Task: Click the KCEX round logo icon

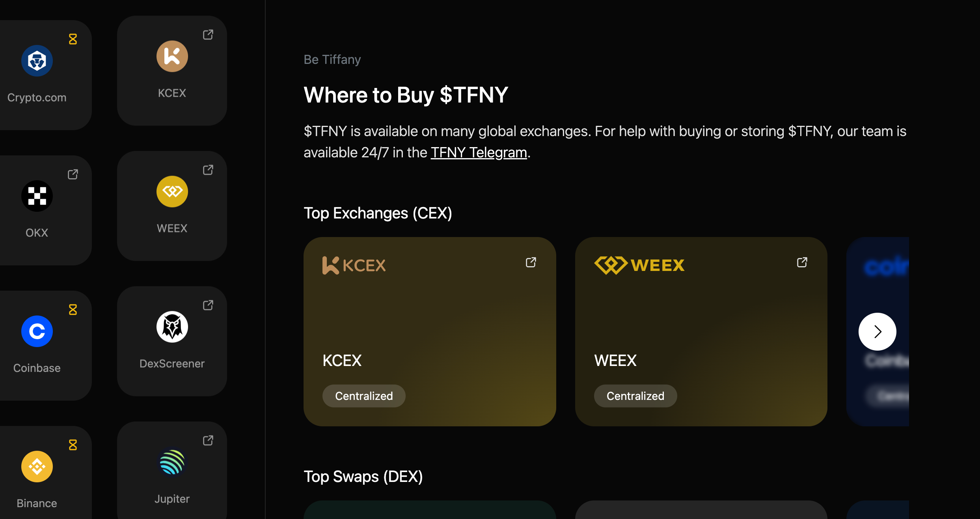Action: coord(172,56)
